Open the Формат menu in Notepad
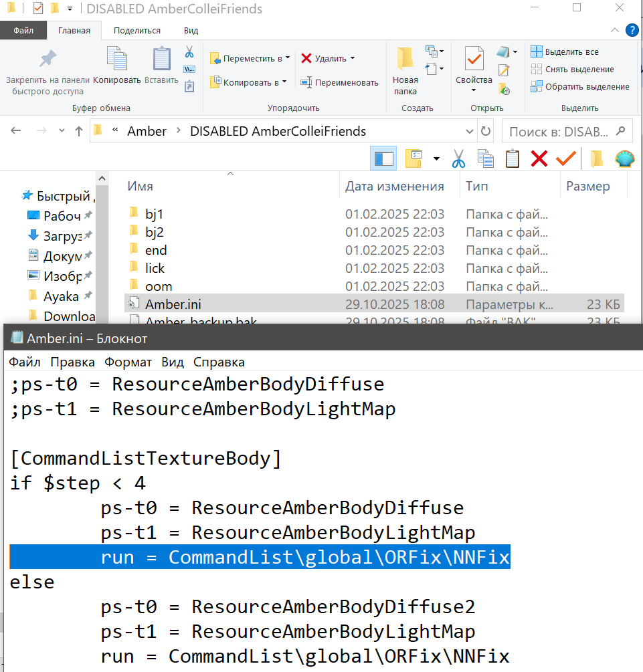Screen dimensions: 643x672 tap(128, 362)
